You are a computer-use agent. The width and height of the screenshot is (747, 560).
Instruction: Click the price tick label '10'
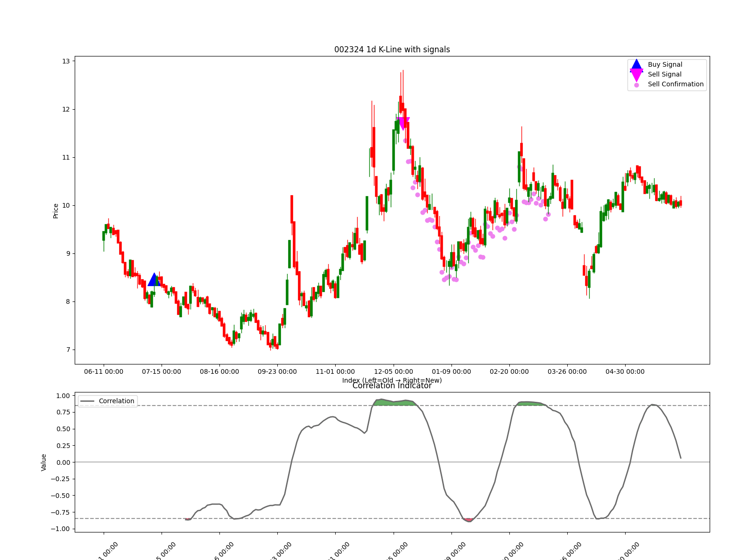66,205
